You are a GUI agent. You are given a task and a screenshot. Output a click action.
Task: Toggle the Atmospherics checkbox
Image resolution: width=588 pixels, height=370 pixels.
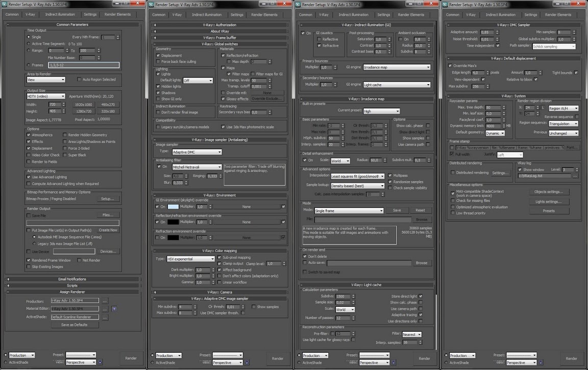point(29,135)
